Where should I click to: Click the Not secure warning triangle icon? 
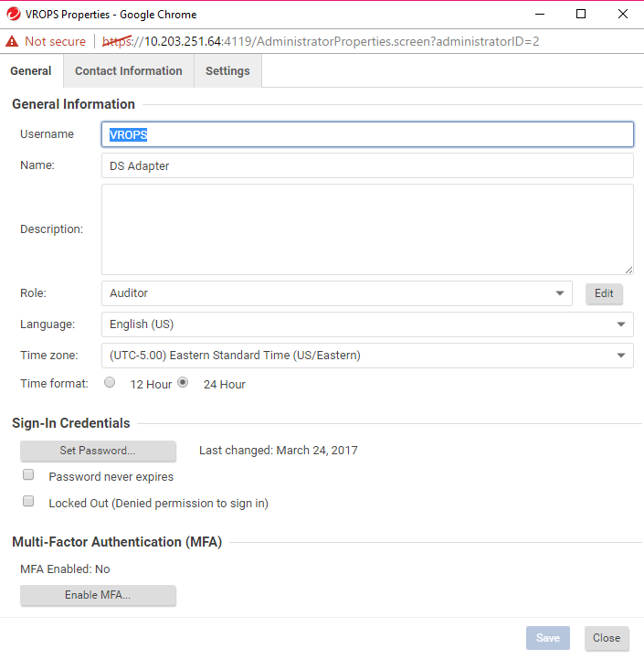[12, 42]
